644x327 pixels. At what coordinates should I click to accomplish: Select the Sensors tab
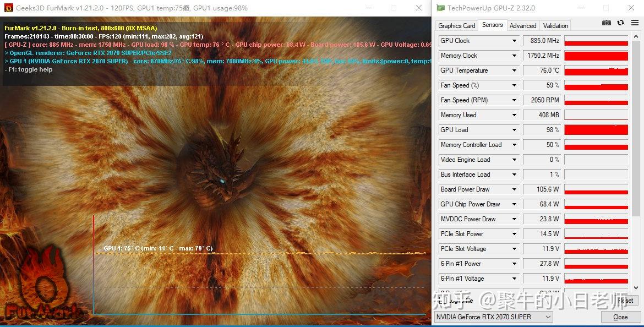pos(493,25)
